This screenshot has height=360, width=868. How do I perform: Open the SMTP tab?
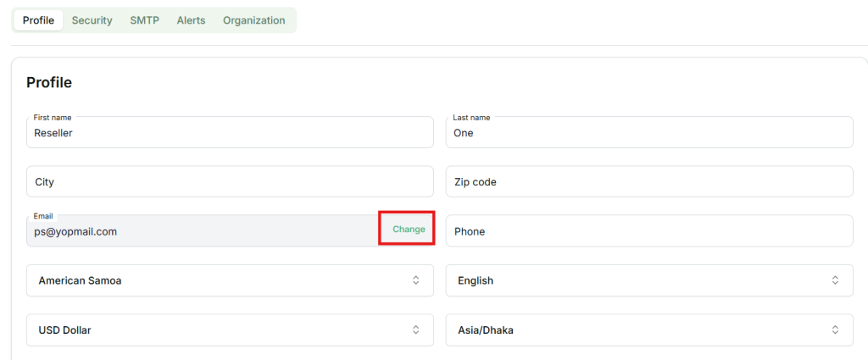[144, 20]
